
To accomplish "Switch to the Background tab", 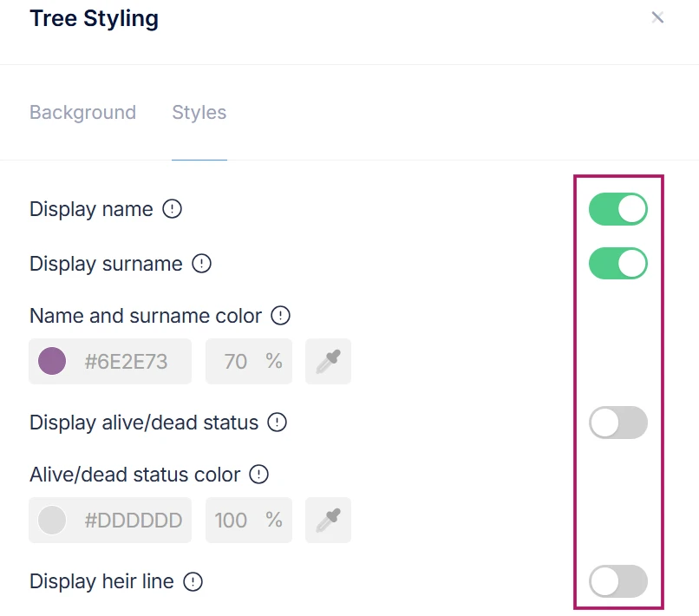I will [82, 113].
